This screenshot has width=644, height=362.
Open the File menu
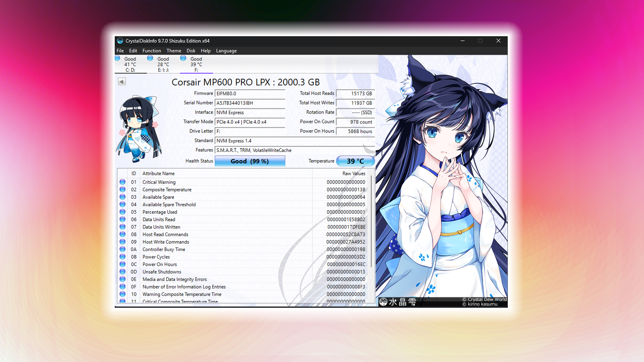point(120,51)
